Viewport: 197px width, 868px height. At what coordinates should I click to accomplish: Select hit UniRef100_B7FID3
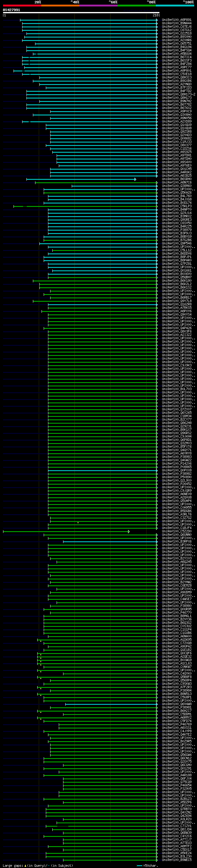(x=176, y=88)
